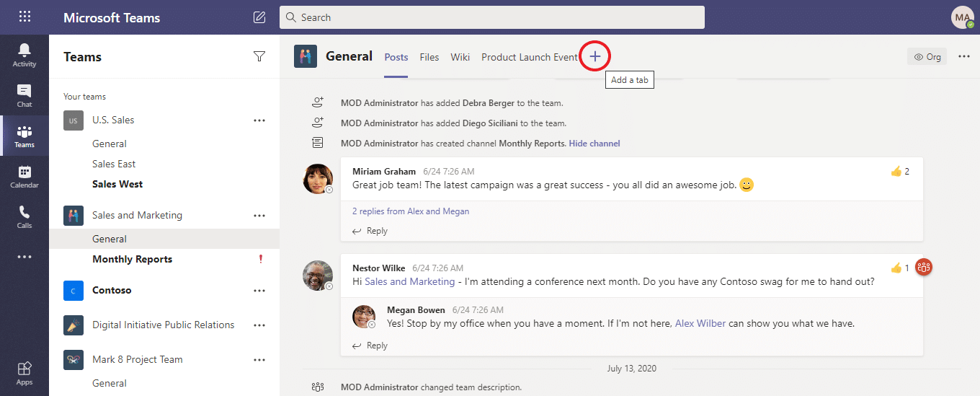Switch to the Files tab
Image resolution: width=980 pixels, height=396 pixels.
click(429, 57)
